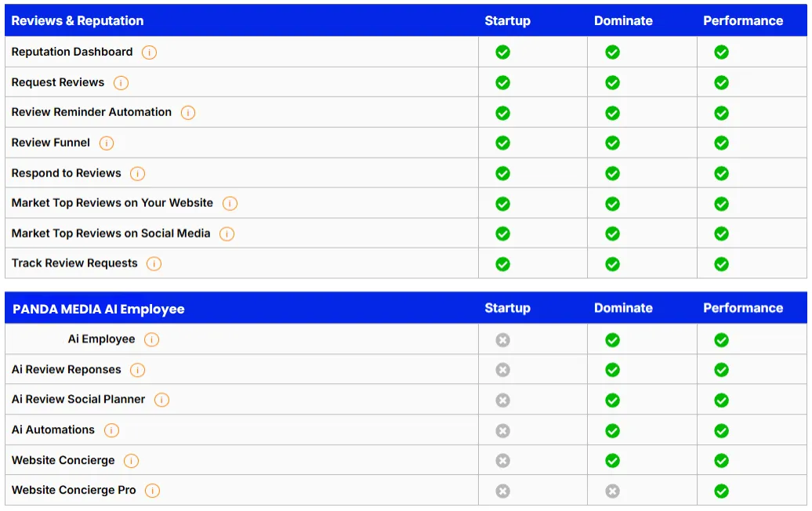Screen dimensions: 812x511
Task: Click Market Top Reviews on Social Media text
Action: pyautogui.click(x=111, y=234)
